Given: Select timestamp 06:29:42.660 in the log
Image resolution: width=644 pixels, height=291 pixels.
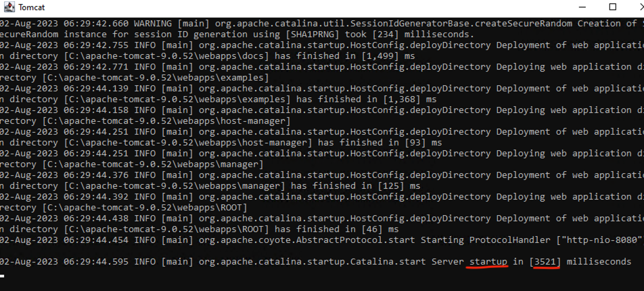Looking at the screenshot, I should [x=96, y=24].
